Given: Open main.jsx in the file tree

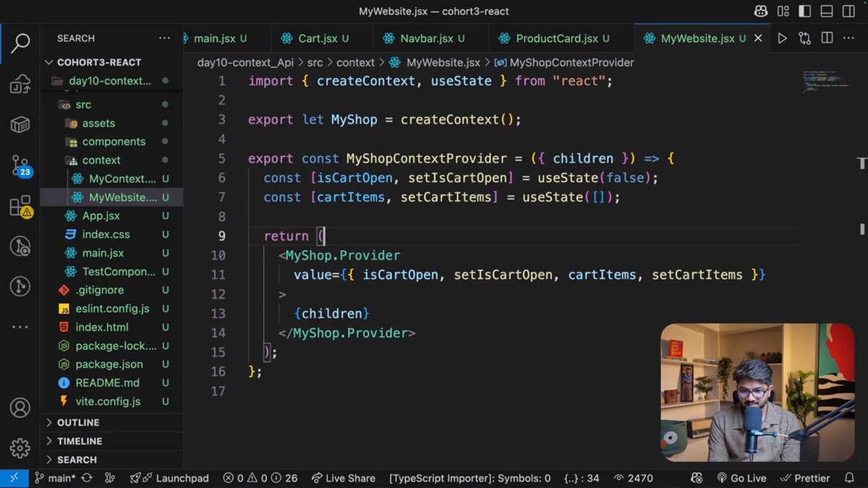Looking at the screenshot, I should pos(111,253).
